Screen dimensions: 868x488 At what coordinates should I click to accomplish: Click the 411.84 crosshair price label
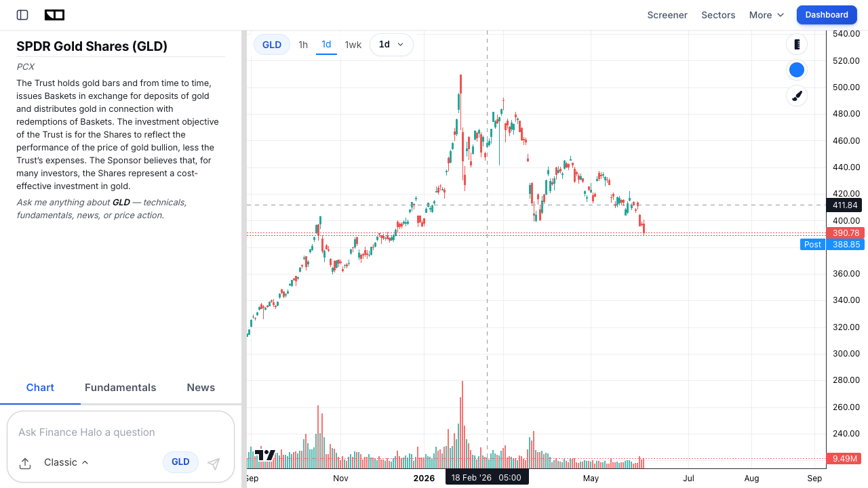point(844,205)
